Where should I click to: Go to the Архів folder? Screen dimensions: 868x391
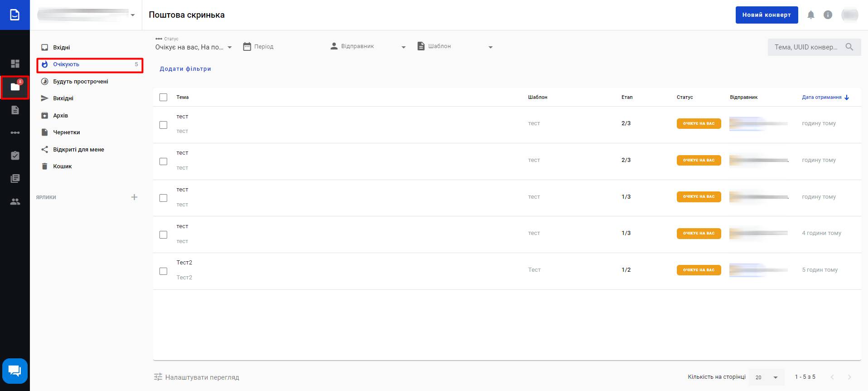click(61, 115)
